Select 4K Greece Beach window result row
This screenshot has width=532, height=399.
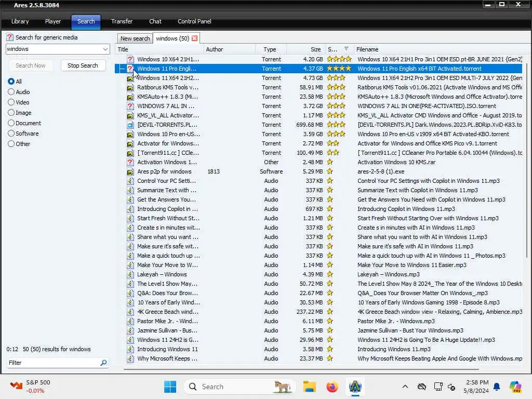point(319,312)
